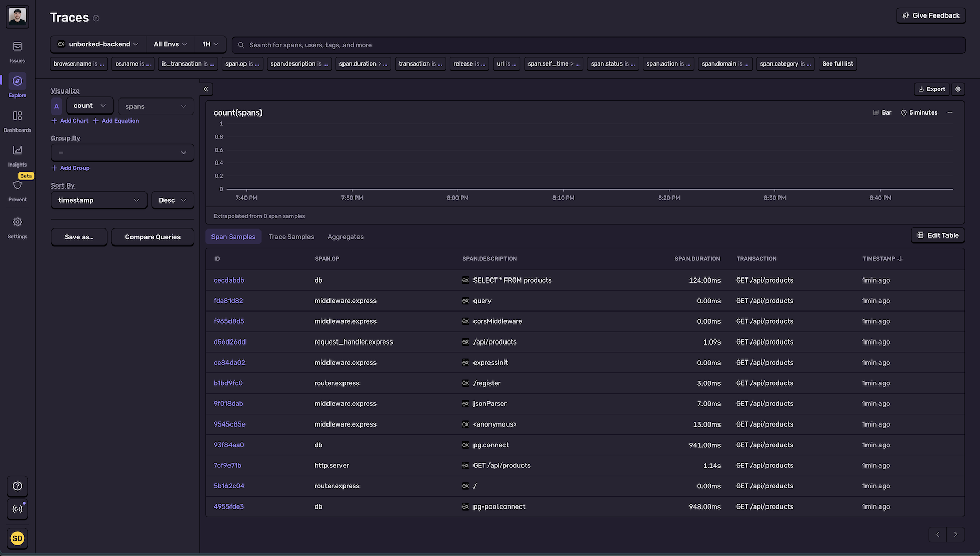The height and width of the screenshot is (556, 980).
Task: Toggle timestamp column sort order
Action: pyautogui.click(x=882, y=259)
